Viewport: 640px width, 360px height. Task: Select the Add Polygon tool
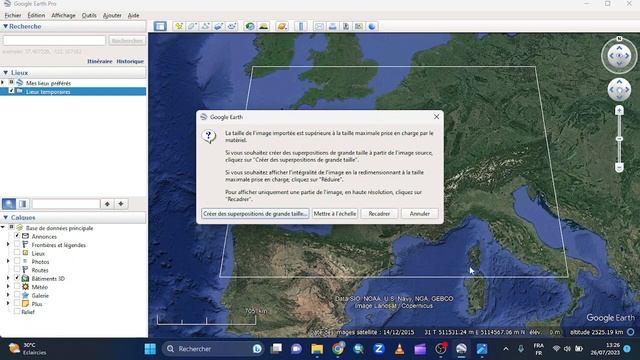192,26
